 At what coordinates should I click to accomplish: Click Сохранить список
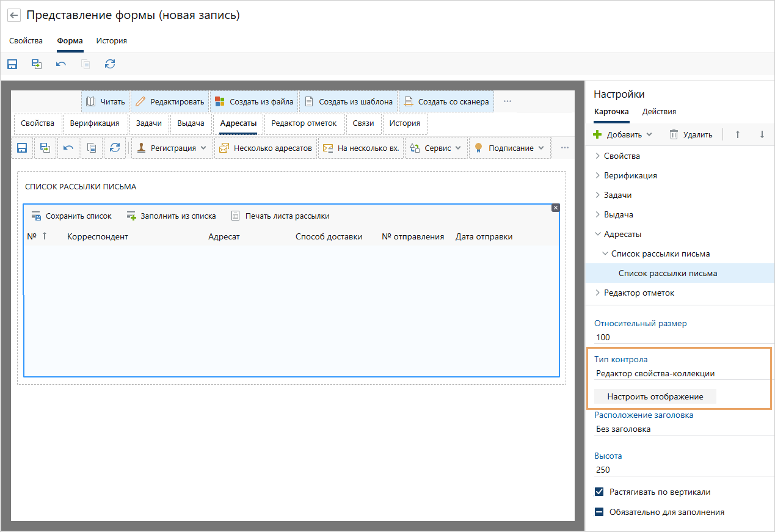tap(71, 216)
